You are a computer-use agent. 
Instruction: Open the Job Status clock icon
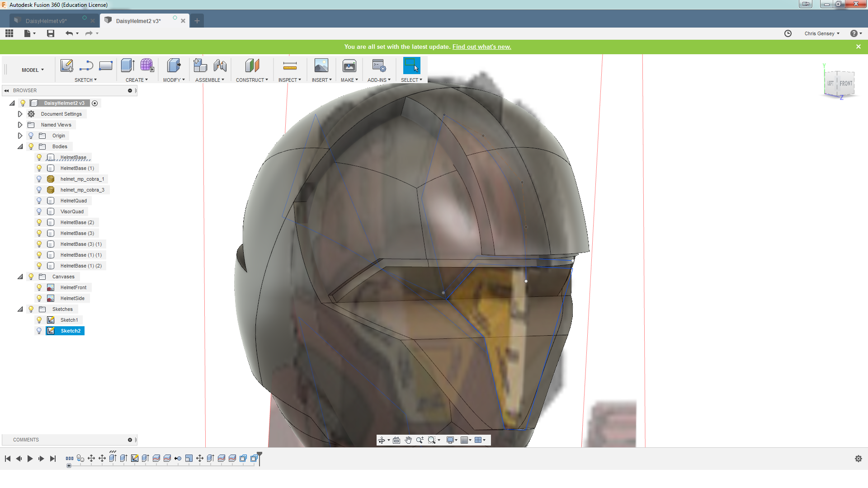[788, 33]
